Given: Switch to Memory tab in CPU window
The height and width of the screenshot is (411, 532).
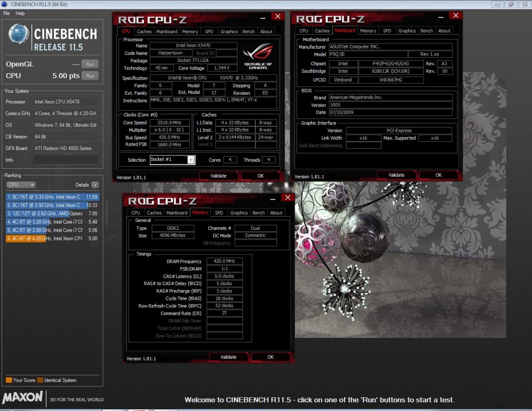Looking at the screenshot, I should tap(190, 31).
